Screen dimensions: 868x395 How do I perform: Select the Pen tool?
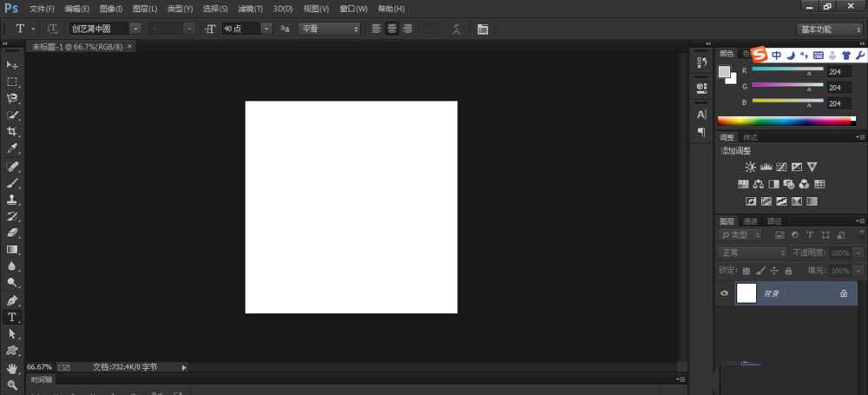coord(12,300)
